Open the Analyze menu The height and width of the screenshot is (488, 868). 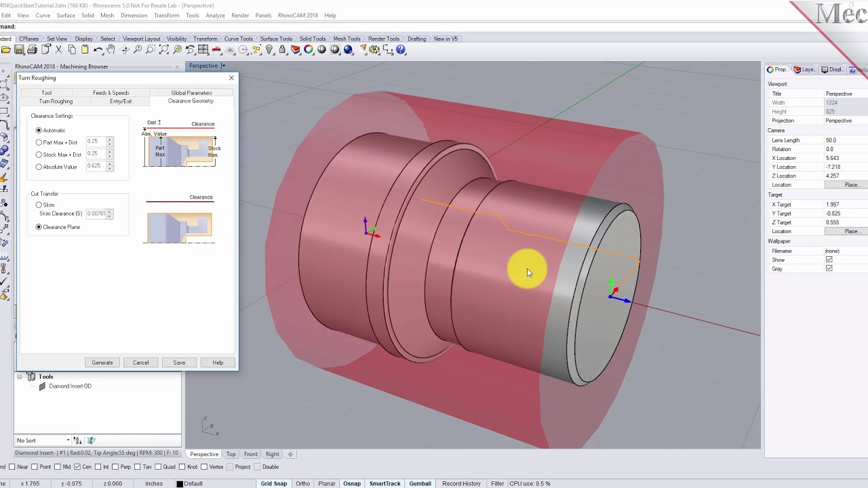[215, 15]
